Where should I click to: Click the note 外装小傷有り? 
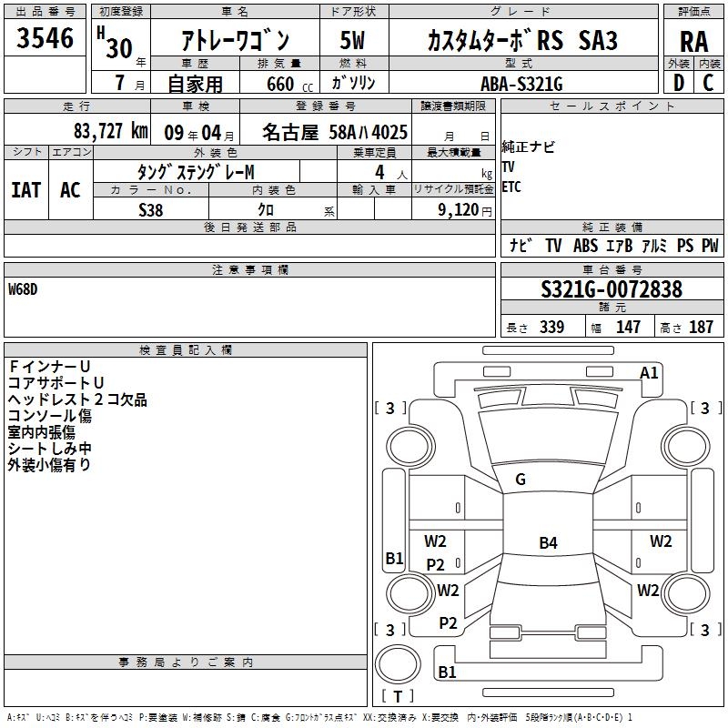pos(49,465)
